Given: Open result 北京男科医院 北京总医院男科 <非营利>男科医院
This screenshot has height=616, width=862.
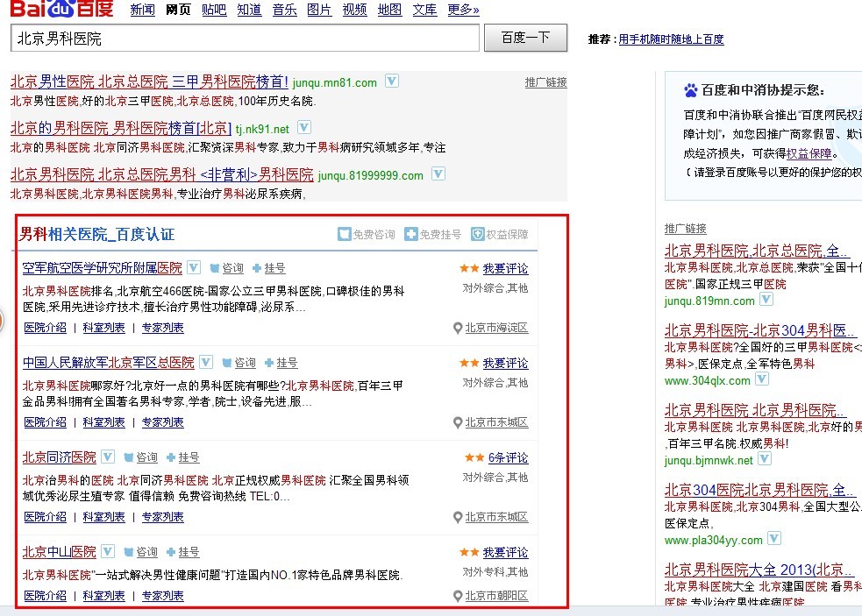Looking at the screenshot, I should (x=161, y=174).
